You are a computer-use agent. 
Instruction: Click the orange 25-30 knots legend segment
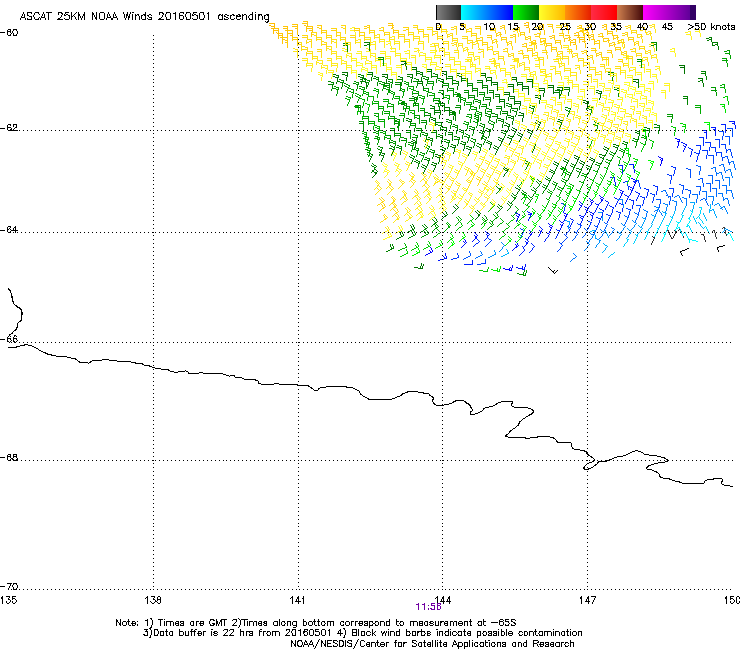(578, 12)
